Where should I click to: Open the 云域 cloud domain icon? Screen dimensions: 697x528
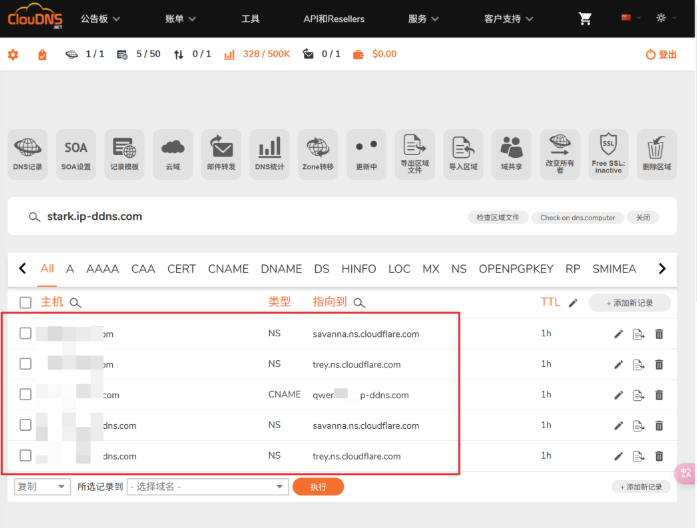tap(173, 154)
